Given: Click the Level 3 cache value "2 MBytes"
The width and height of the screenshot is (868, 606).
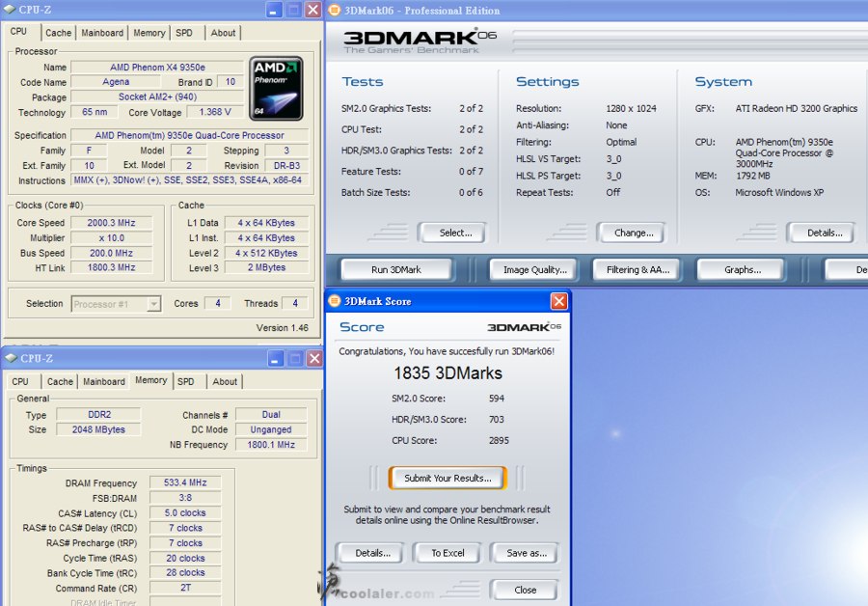Looking at the screenshot, I should [x=266, y=267].
